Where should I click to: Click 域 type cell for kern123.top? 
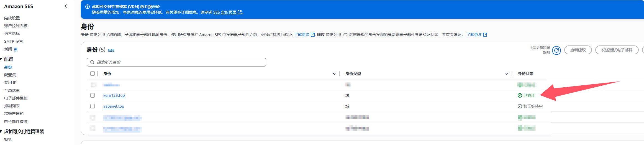(x=347, y=95)
